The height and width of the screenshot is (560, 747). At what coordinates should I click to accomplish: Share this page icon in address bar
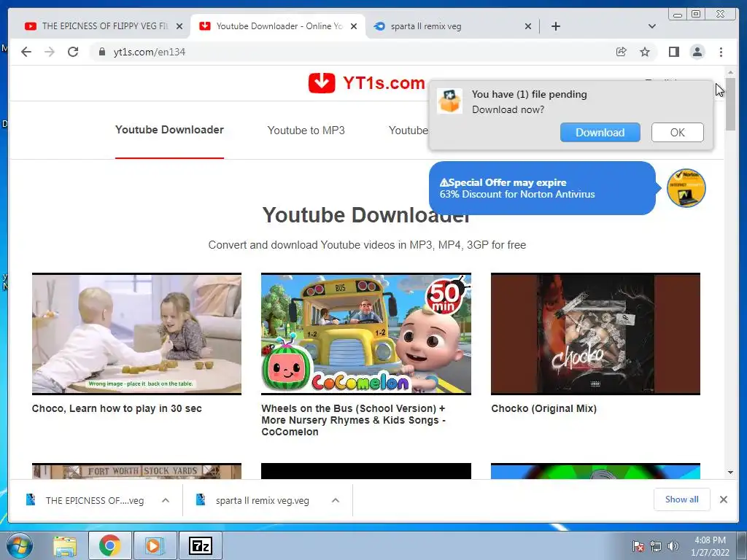click(x=622, y=52)
